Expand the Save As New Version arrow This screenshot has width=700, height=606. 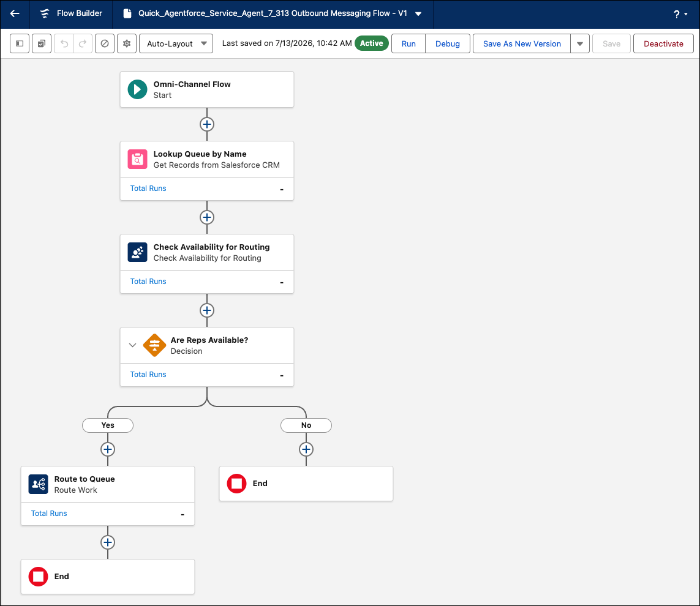click(580, 43)
